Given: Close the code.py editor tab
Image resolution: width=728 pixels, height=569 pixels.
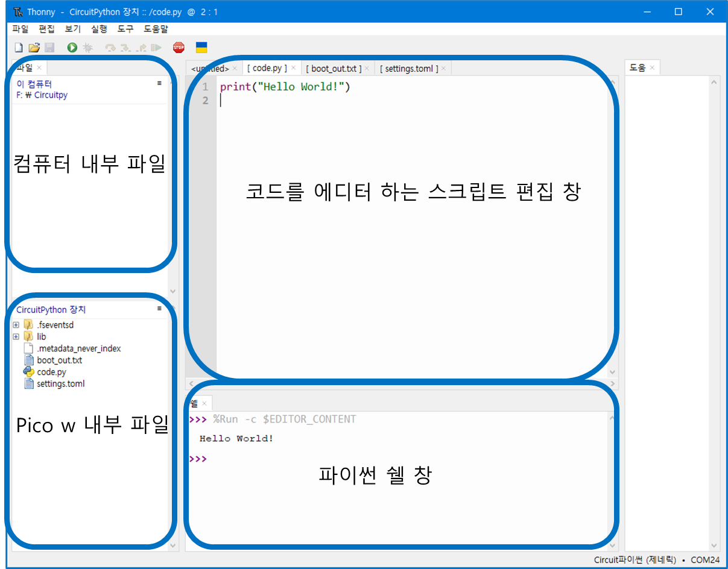Looking at the screenshot, I should [293, 68].
